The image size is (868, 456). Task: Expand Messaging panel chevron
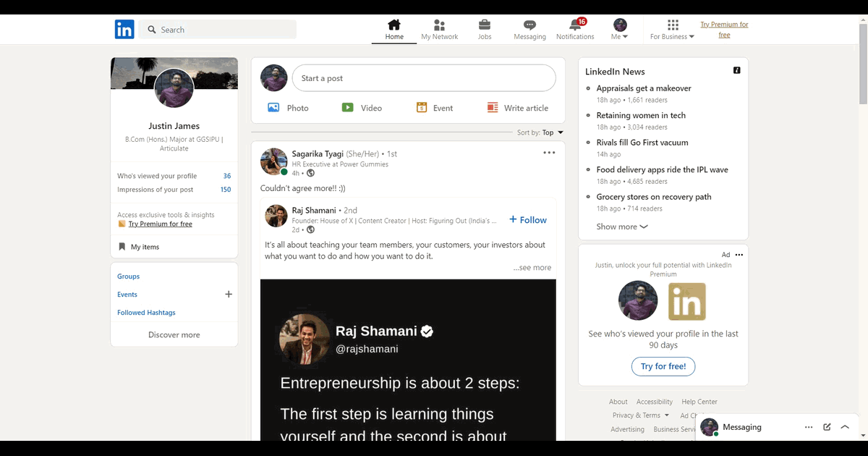tap(845, 427)
